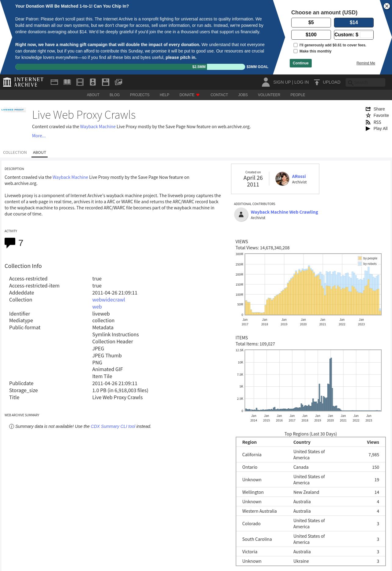Click ARossi's profile photo
392x571 pixels.
click(x=282, y=179)
